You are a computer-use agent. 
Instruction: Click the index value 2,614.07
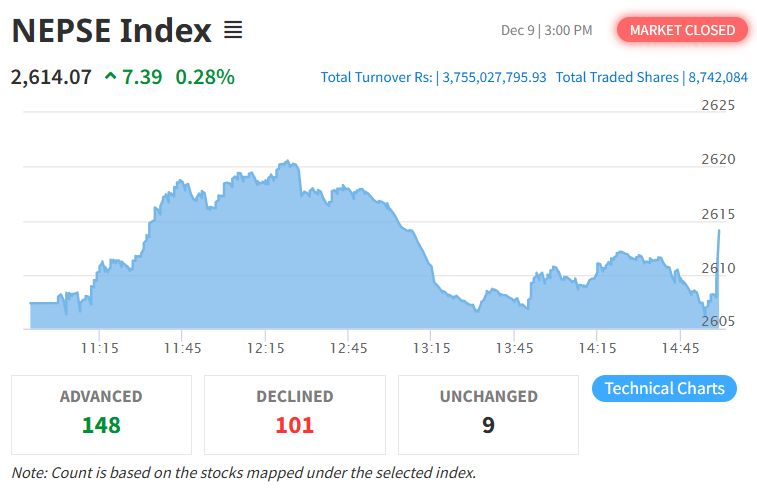pyautogui.click(x=51, y=76)
